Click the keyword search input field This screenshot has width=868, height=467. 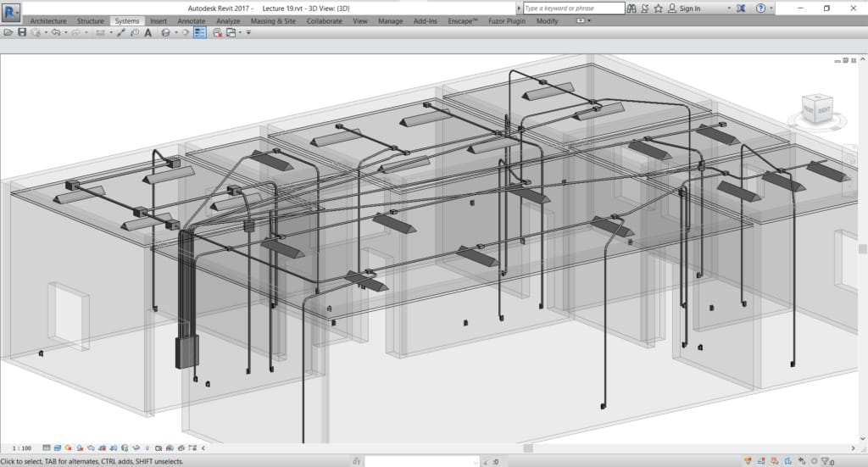[574, 8]
